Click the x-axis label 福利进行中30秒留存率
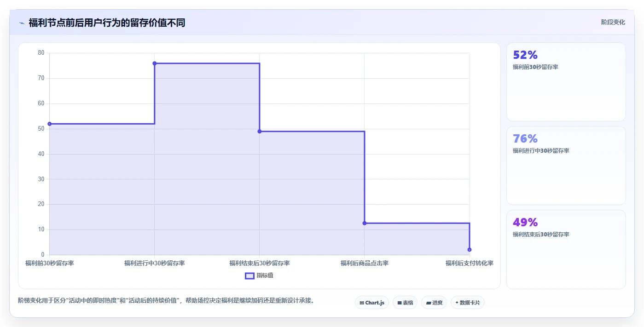644x327 pixels. click(x=155, y=264)
